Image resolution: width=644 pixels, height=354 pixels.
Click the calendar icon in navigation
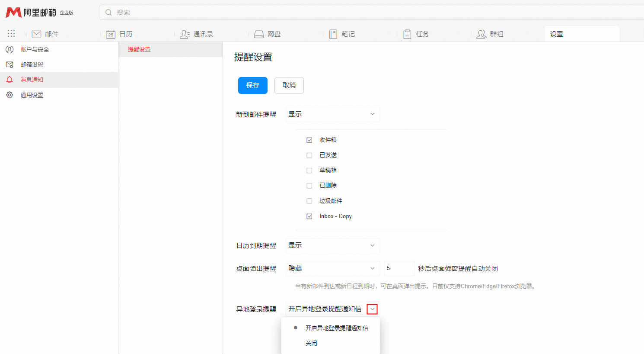tap(111, 34)
